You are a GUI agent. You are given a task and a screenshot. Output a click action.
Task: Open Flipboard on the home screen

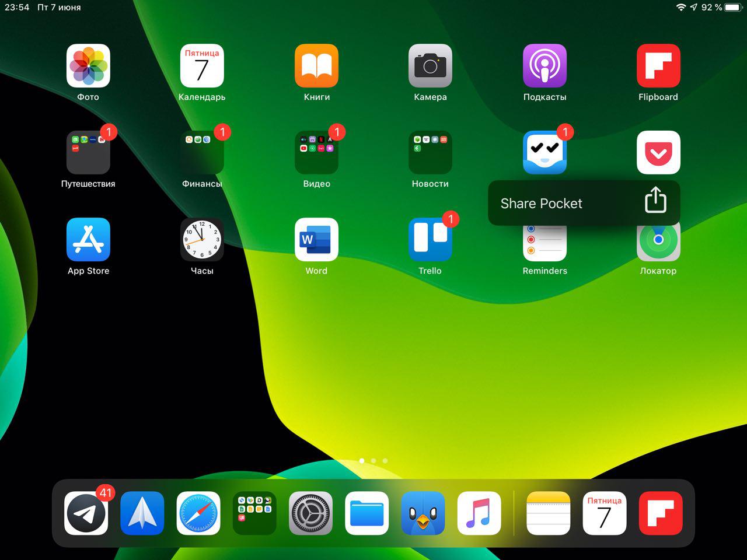(658, 65)
